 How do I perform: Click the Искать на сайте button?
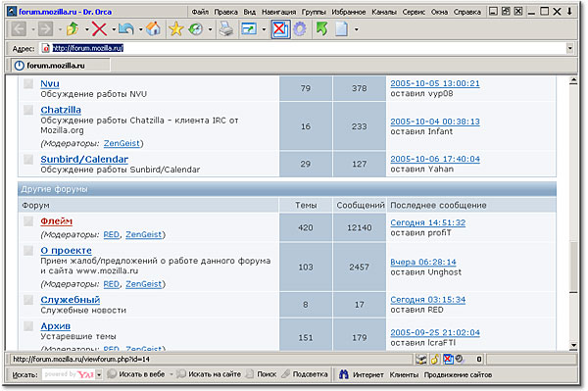209,374
